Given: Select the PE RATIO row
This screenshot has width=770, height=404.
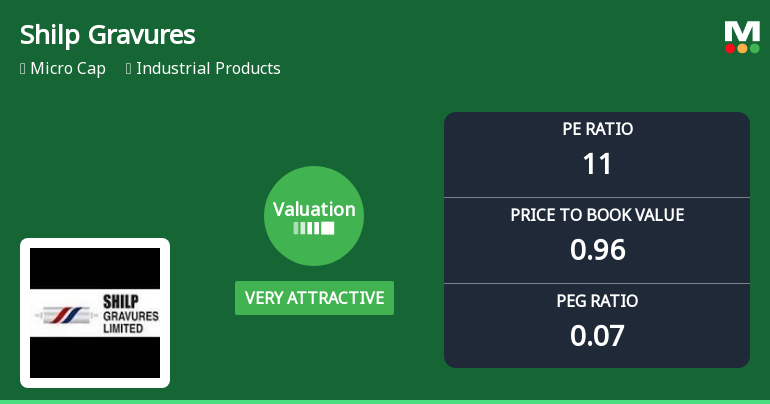Looking at the screenshot, I should pyautogui.click(x=597, y=155).
